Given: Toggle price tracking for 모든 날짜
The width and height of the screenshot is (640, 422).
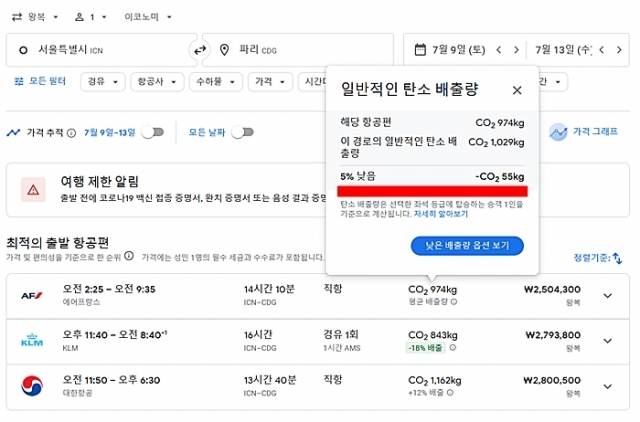Looking at the screenshot, I should (x=242, y=132).
